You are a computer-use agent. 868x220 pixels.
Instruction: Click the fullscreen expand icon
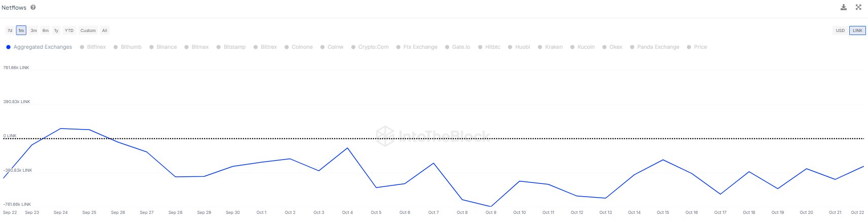coord(858,7)
